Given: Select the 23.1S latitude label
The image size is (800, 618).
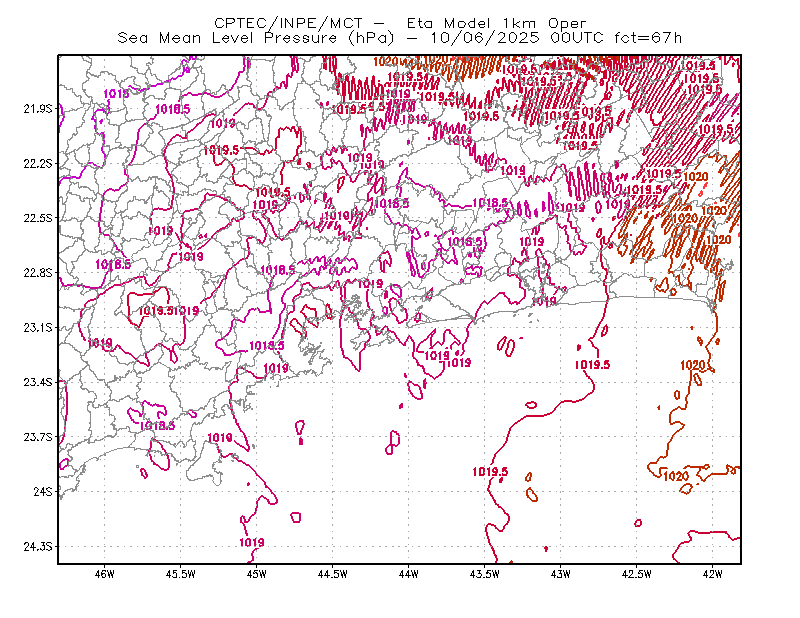Looking at the screenshot, I should 38,327.
